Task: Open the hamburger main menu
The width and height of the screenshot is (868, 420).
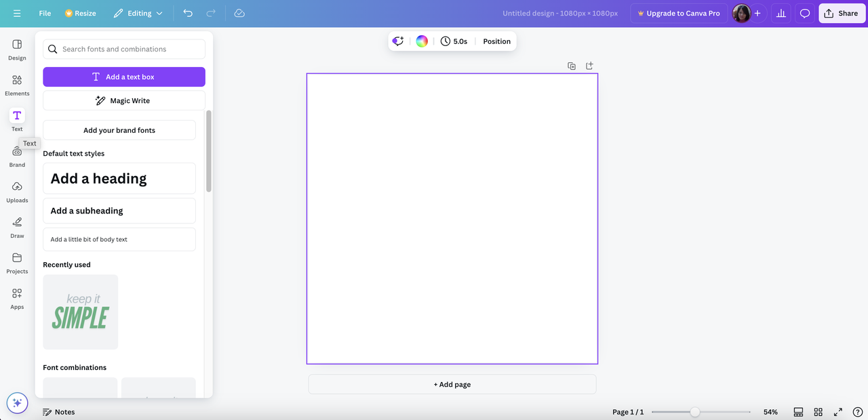Action: click(17, 14)
